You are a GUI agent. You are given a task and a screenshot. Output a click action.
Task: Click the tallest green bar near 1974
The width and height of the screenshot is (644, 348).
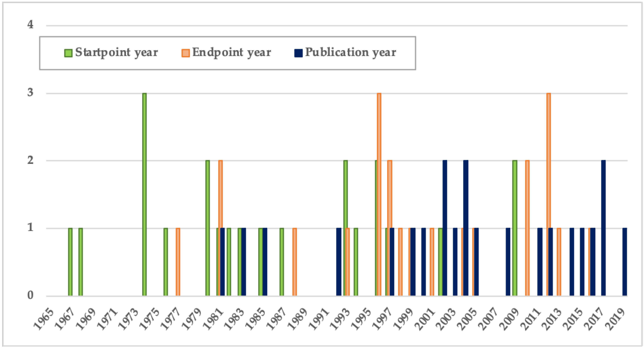pos(144,194)
